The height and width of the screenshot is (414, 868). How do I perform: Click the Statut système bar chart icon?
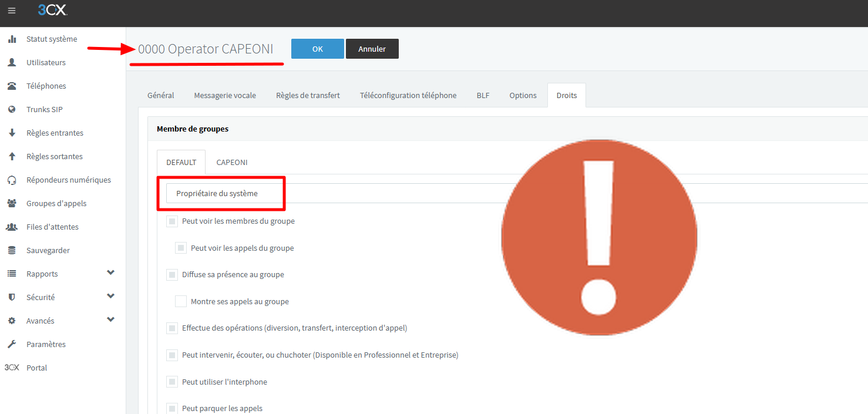pyautogui.click(x=12, y=39)
